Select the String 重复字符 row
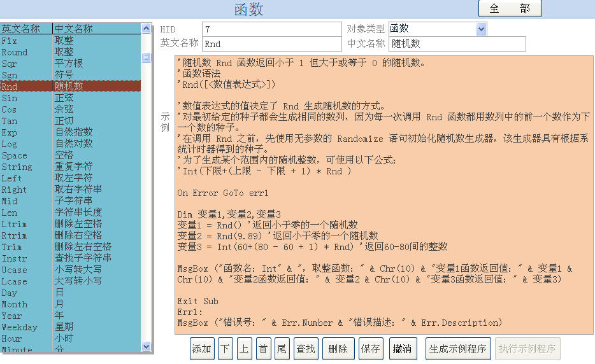Screen dimensions: 595x364 tap(70, 167)
